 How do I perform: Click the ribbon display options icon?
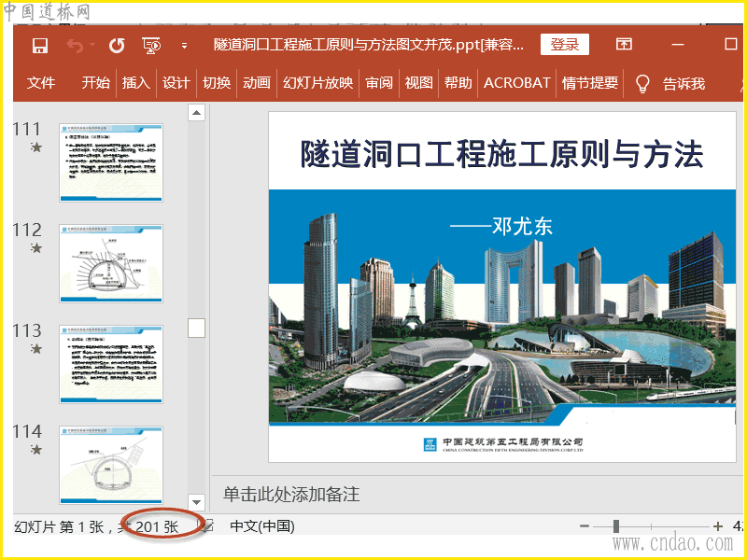pyautogui.click(x=624, y=45)
